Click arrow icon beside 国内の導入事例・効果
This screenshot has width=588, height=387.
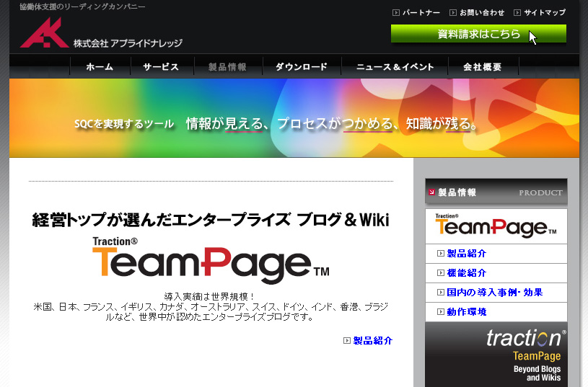[441, 293]
